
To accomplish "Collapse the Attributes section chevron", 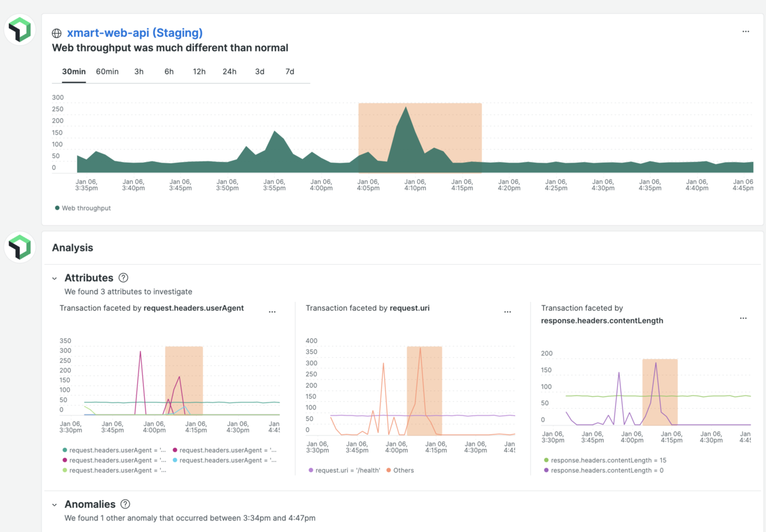I will pos(55,279).
